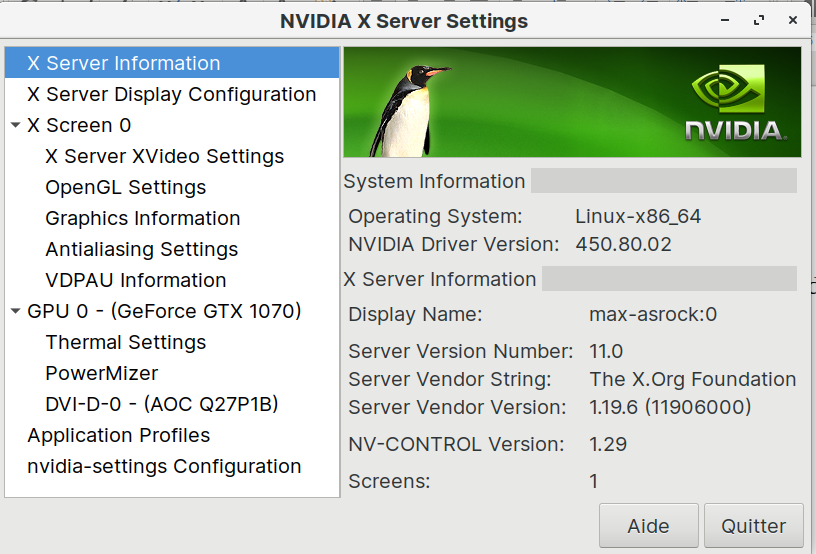Open X Server Display Configuration
The image size is (816, 554).
point(171,94)
